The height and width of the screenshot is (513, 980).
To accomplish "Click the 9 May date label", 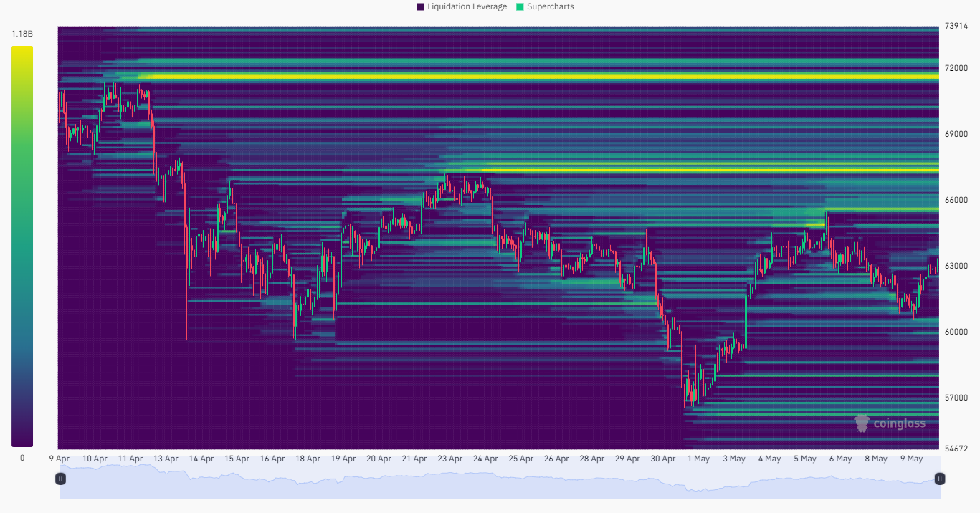I will [x=911, y=459].
